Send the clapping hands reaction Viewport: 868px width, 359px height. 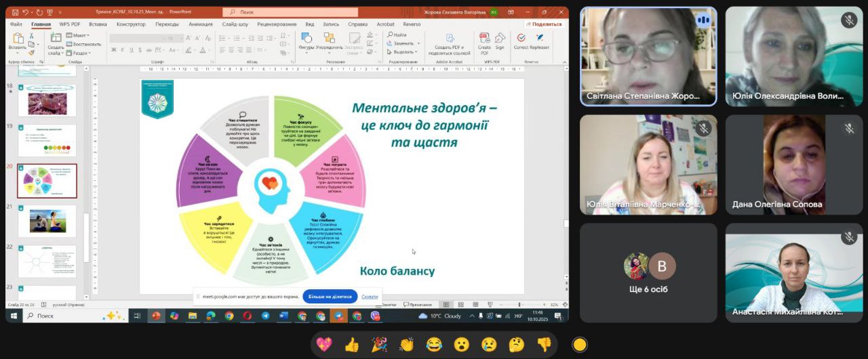[406, 345]
